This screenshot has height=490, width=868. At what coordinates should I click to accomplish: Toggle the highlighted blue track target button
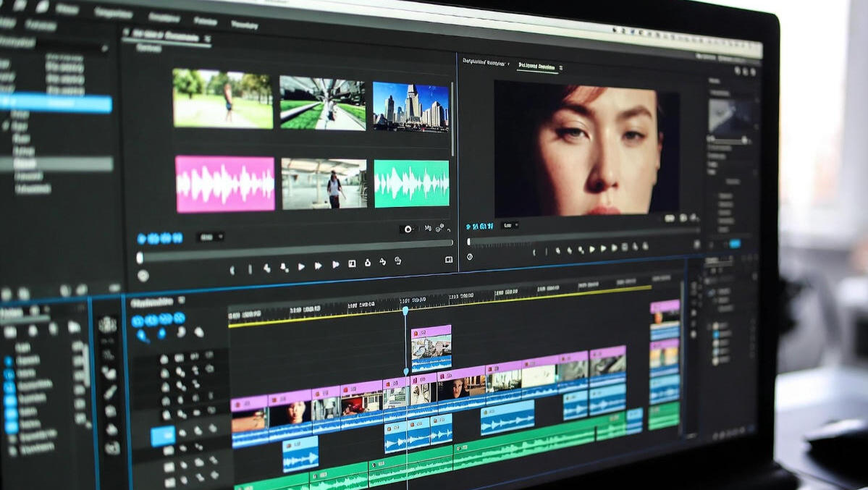click(x=162, y=436)
